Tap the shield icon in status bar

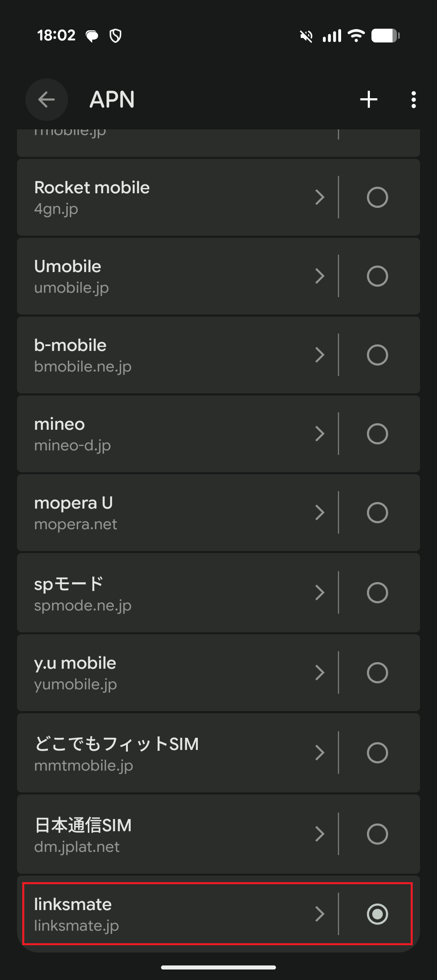click(x=116, y=36)
